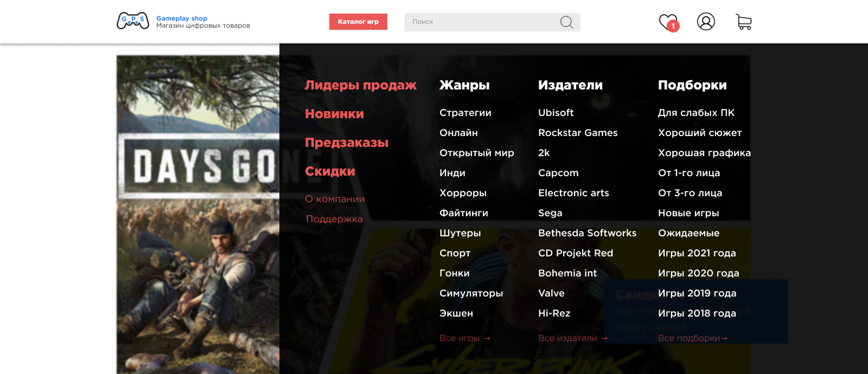
Task: Choose publisher Capcom
Action: tap(558, 173)
